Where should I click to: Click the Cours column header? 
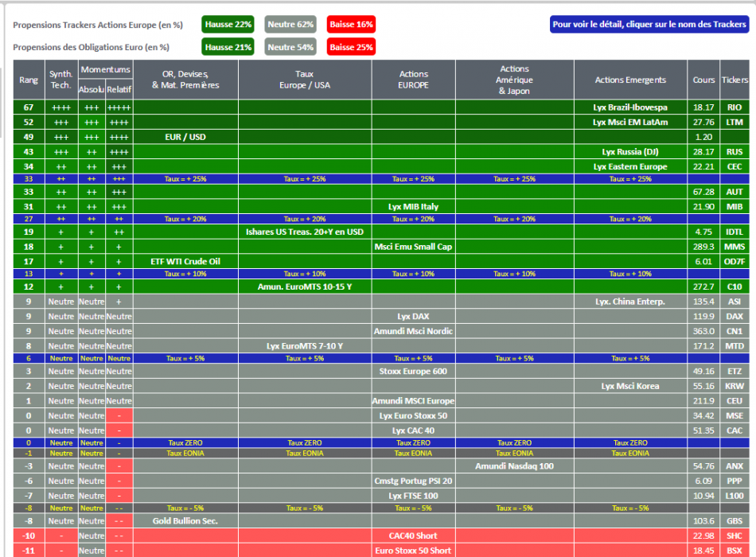click(703, 80)
